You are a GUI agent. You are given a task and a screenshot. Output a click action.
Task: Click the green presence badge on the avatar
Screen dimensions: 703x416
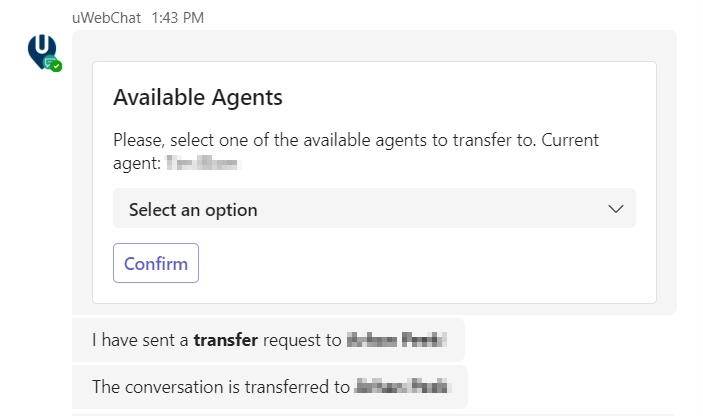(x=56, y=65)
